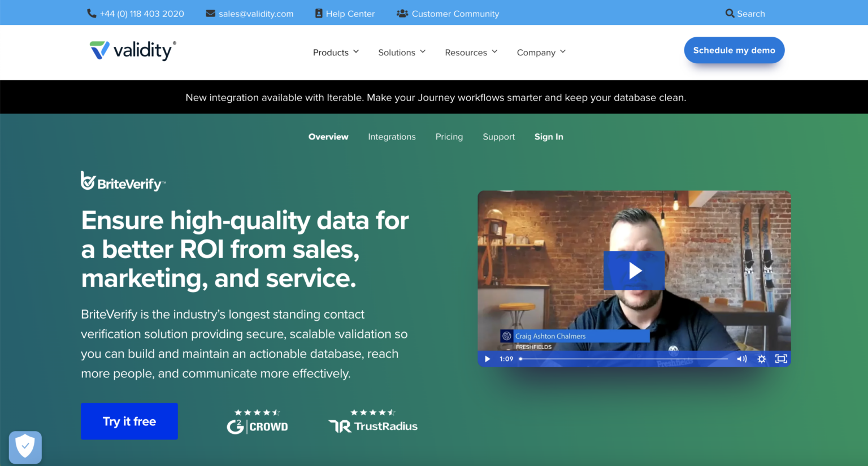Select the Integrations tab
Image resolution: width=868 pixels, height=466 pixels.
pyautogui.click(x=392, y=137)
